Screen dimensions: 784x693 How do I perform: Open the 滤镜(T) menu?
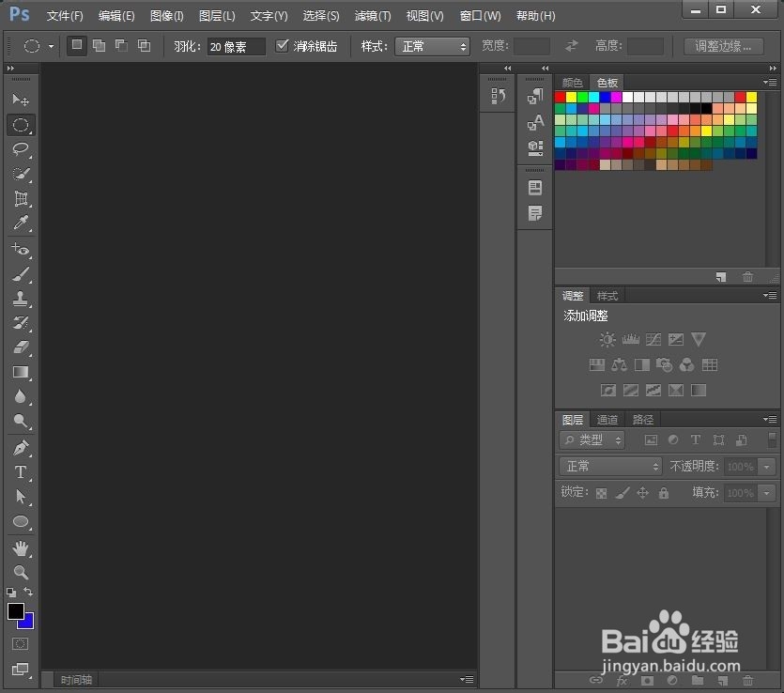tap(373, 16)
